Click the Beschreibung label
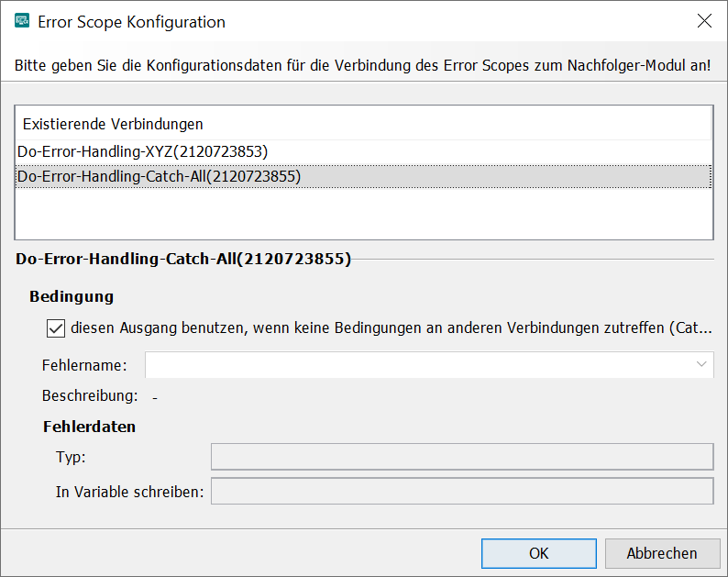This screenshot has height=577, width=728. pyautogui.click(x=89, y=396)
